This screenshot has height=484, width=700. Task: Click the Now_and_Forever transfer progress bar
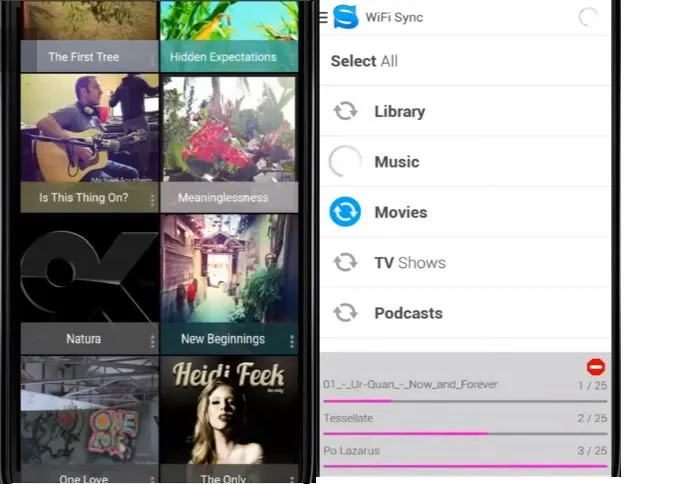465,401
